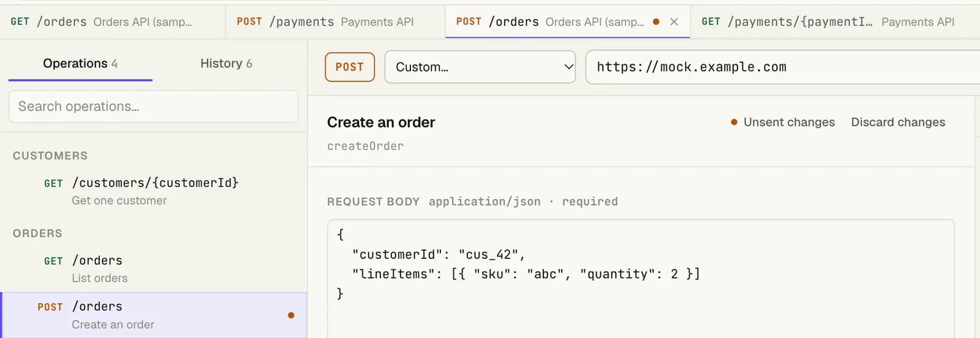This screenshot has height=338, width=980.
Task: Open GET /payments/{paymentId} tab
Action: 835,22
